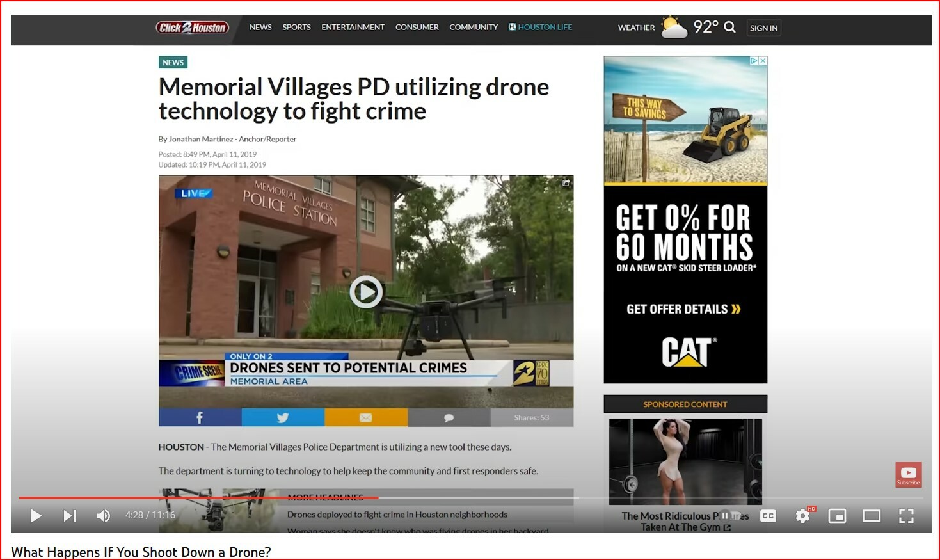Viewport: 940px width, 560px height.
Task: Click the Sign In button
Action: [763, 28]
